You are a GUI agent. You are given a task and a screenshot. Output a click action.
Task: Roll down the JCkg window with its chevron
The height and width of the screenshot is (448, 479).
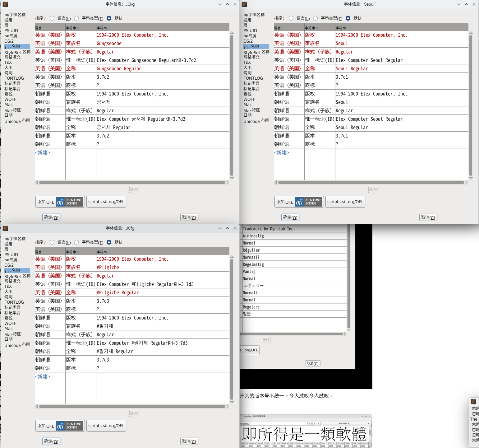point(220,4)
